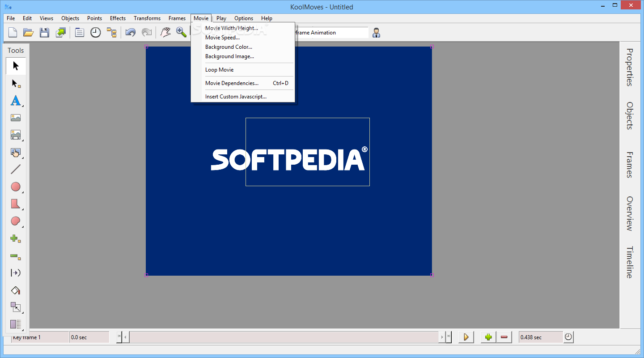Choose Movie Speed from the menu
The height and width of the screenshot is (358, 644).
coord(243,38)
